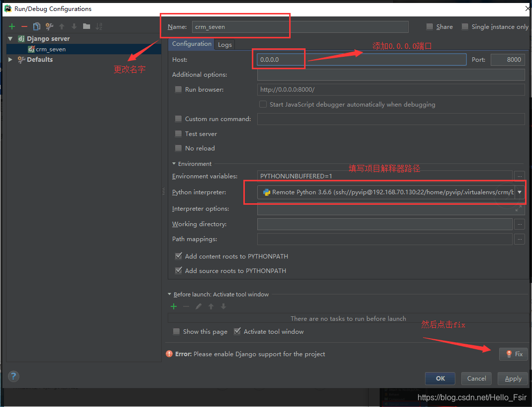Screen dimensions: 532x407
Task: Switch to the Logs tab
Action: coord(224,44)
